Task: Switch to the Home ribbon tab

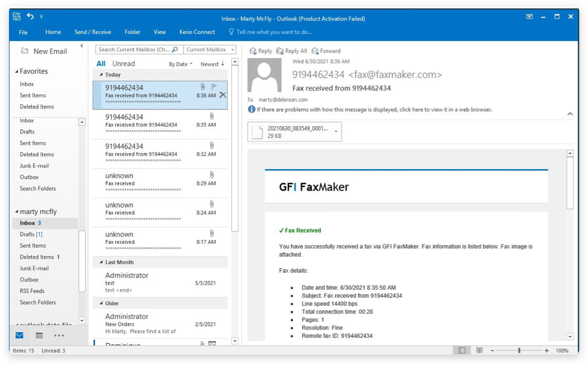Action: (53, 32)
